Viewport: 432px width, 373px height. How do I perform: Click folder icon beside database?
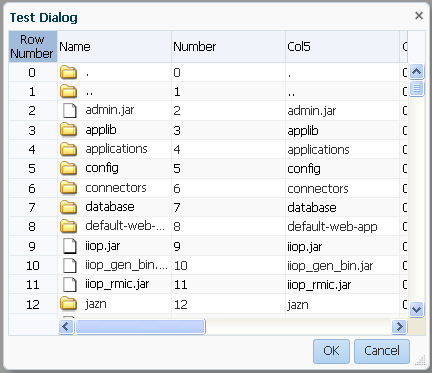[x=68, y=207]
